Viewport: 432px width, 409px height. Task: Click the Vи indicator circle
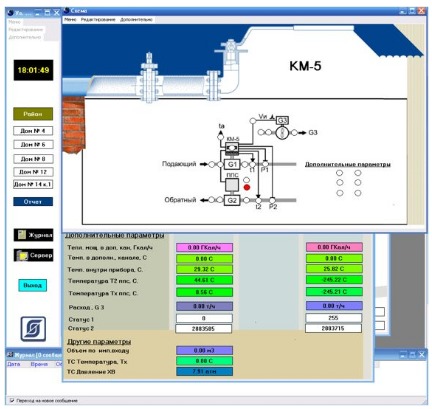tap(253, 121)
